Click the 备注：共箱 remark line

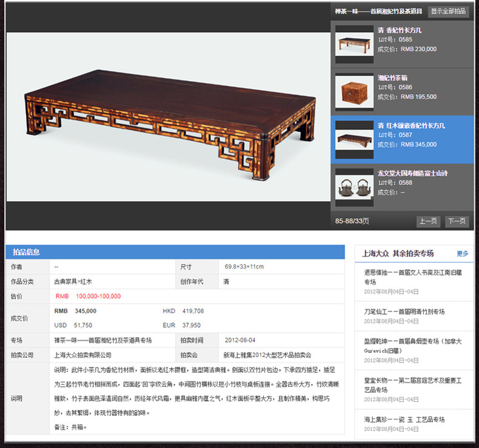70,427
